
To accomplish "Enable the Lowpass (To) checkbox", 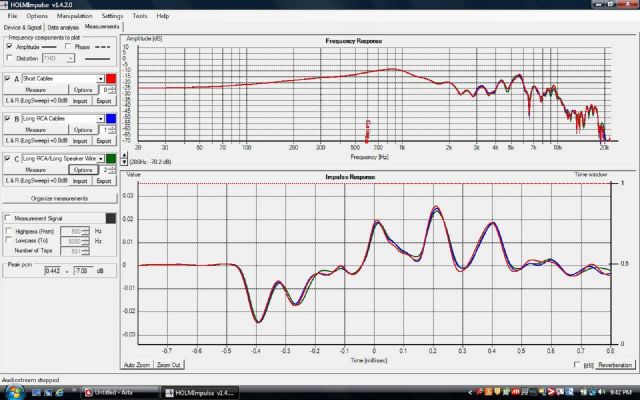I will pyautogui.click(x=8, y=240).
